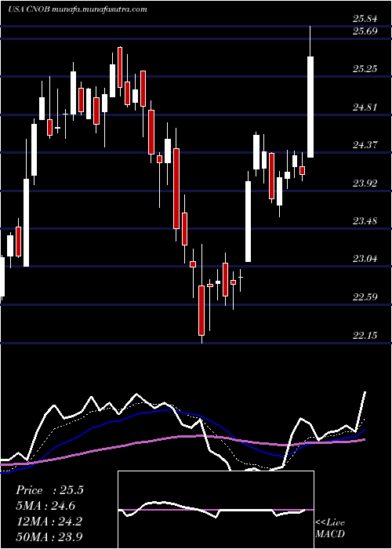The image size is (392, 549).
Task: Click the 24.81 price axis label
Action: 365,107
